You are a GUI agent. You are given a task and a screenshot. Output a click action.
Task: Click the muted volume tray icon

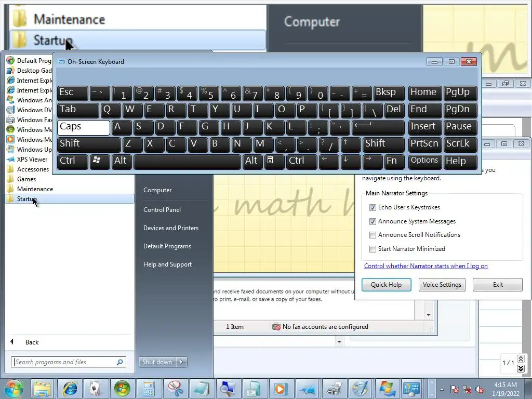coord(480,389)
